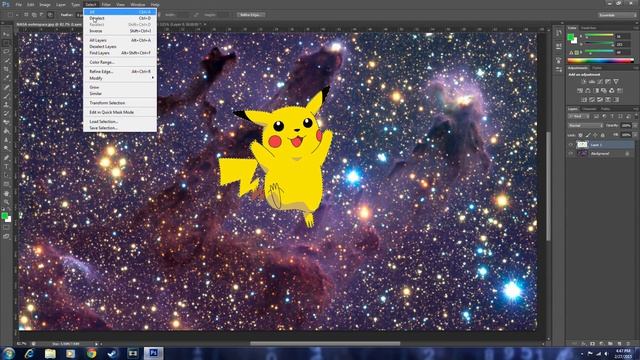Enable Add to selection mode
This screenshot has height=360, width=640.
tap(34, 15)
